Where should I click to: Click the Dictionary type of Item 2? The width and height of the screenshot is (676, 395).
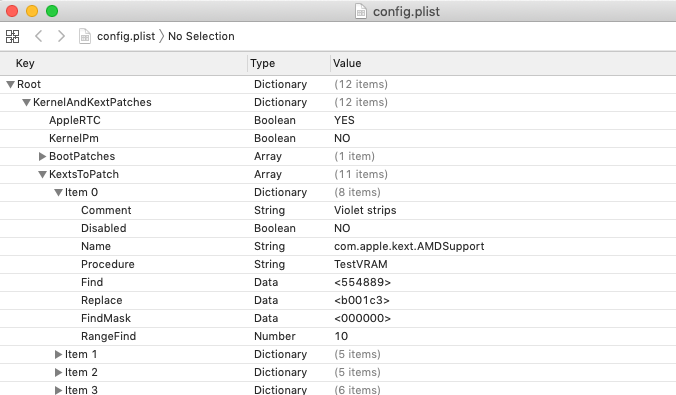[x=280, y=373]
